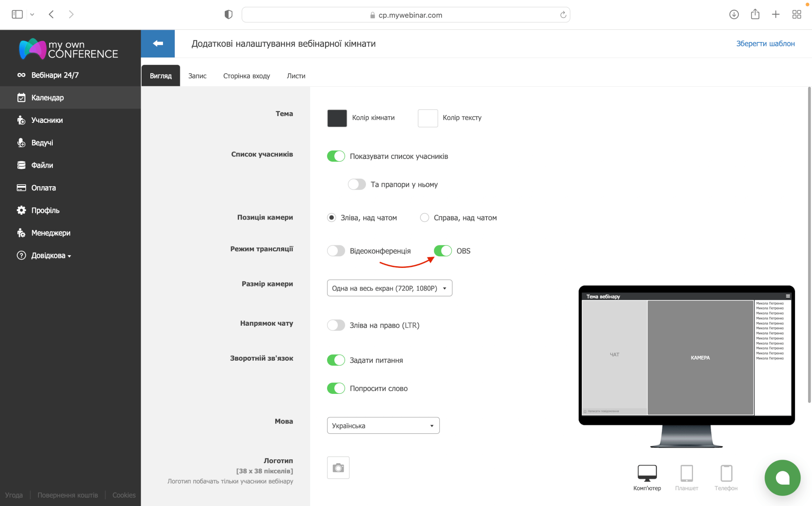This screenshot has width=812, height=506.
Task: Turn off the OBS toggle
Action: pos(442,251)
